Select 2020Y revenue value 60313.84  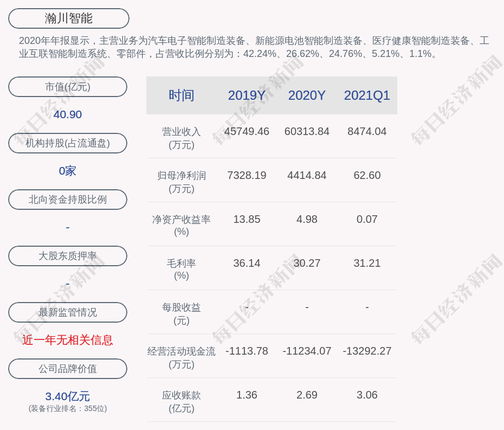[x=307, y=131]
